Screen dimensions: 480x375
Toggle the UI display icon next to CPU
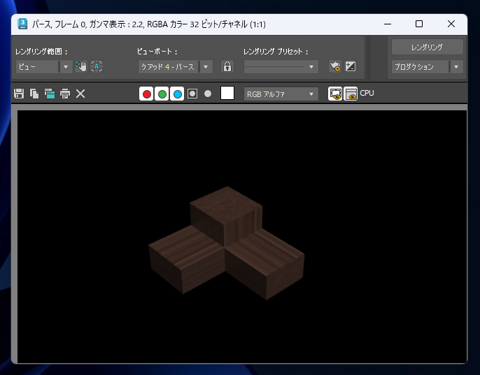pyautogui.click(x=351, y=94)
